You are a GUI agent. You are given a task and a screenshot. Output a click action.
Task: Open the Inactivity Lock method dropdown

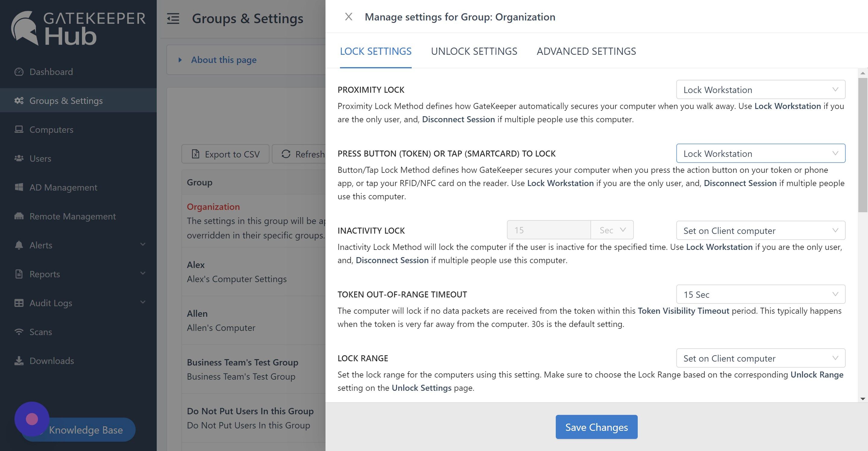(760, 231)
